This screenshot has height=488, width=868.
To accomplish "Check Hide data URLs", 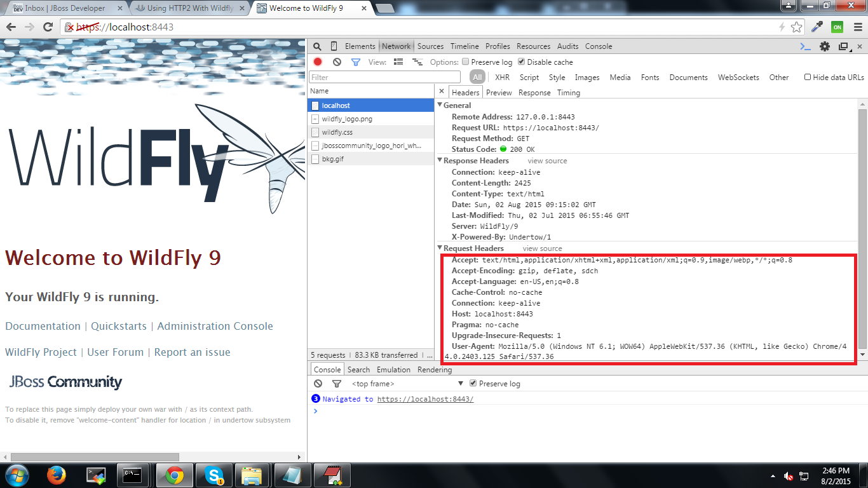I will 808,77.
